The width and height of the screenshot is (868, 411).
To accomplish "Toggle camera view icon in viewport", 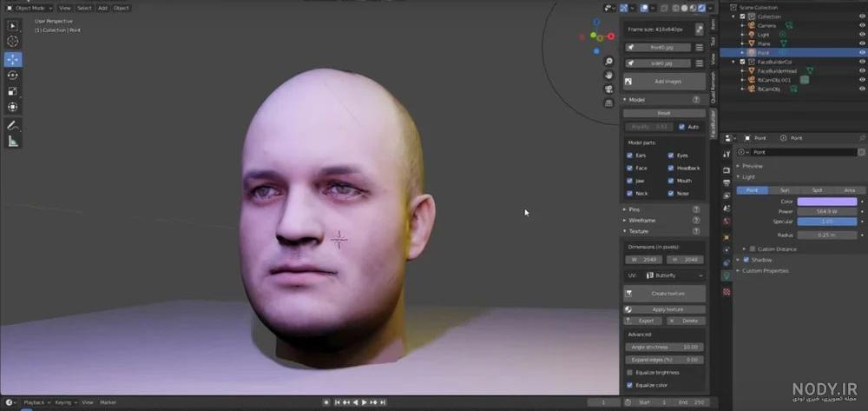I will point(609,89).
